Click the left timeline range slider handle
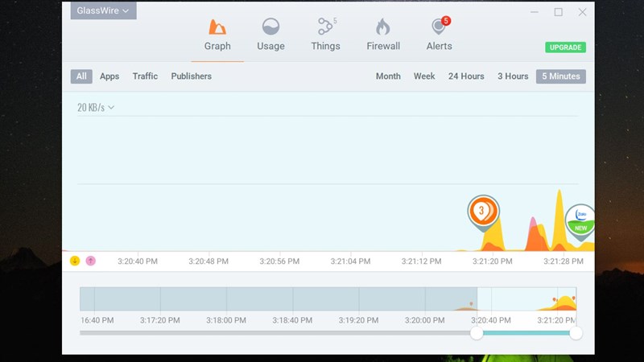The height and width of the screenshot is (362, 644). click(477, 333)
